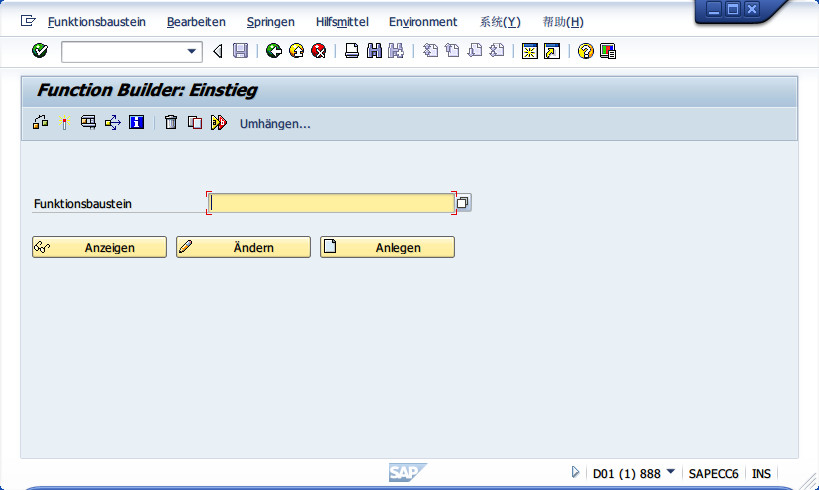Image resolution: width=819 pixels, height=490 pixels.
Task: Click the D01 (1) 888 status field
Action: 626,474
